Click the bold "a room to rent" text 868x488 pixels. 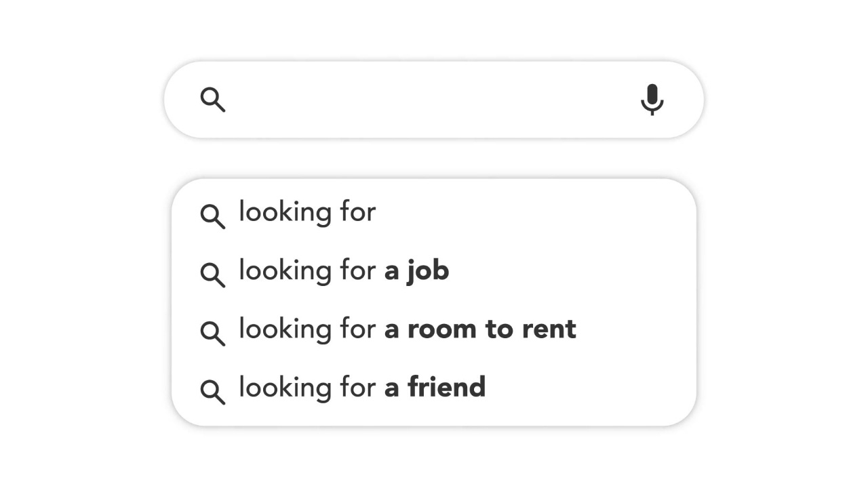tap(480, 329)
